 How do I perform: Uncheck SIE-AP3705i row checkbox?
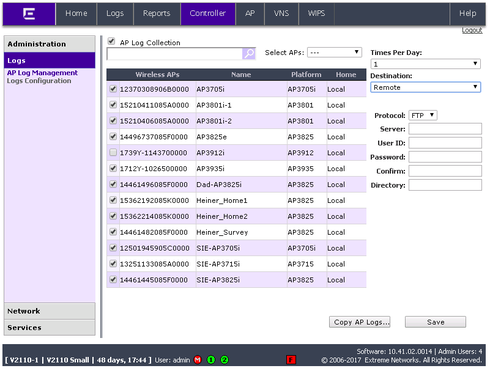coord(113,248)
